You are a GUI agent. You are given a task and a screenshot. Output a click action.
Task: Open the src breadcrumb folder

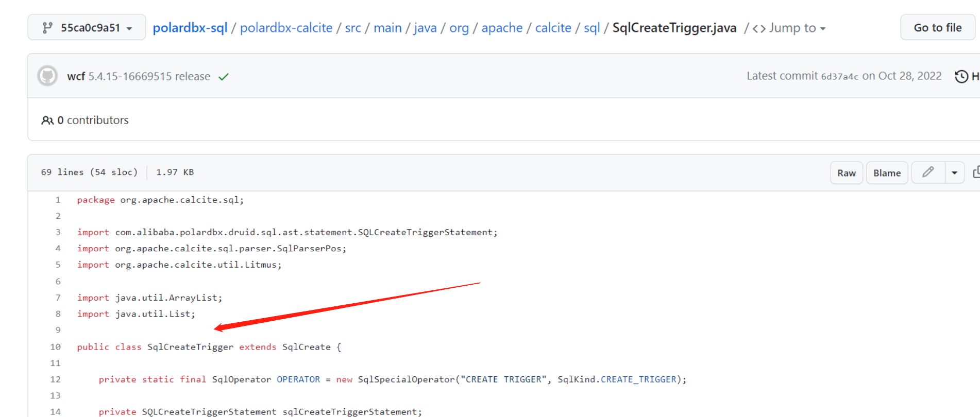point(353,28)
